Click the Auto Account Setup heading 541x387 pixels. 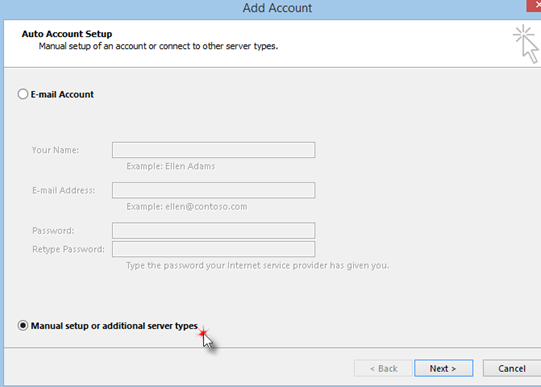click(x=67, y=34)
